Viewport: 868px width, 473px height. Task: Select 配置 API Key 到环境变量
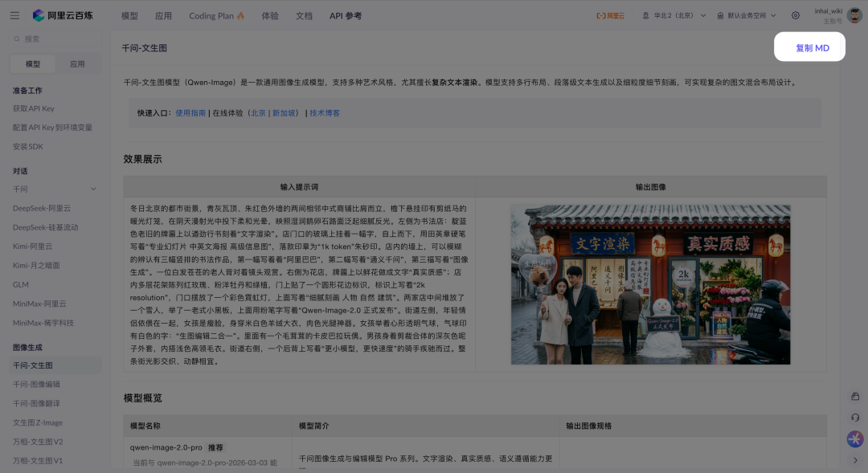pos(52,128)
